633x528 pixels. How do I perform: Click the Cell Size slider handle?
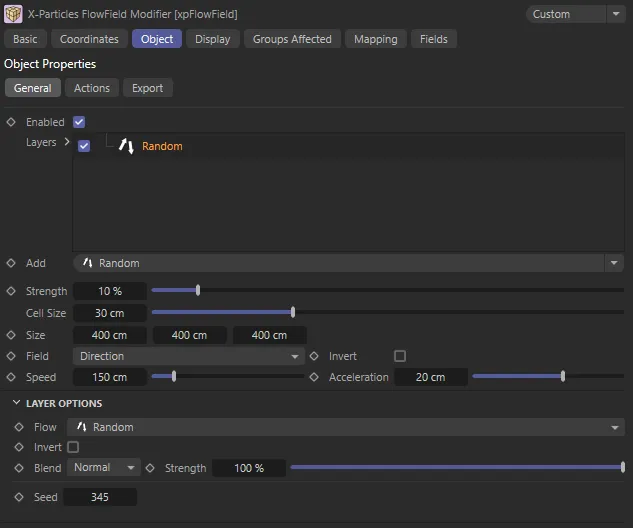292,313
